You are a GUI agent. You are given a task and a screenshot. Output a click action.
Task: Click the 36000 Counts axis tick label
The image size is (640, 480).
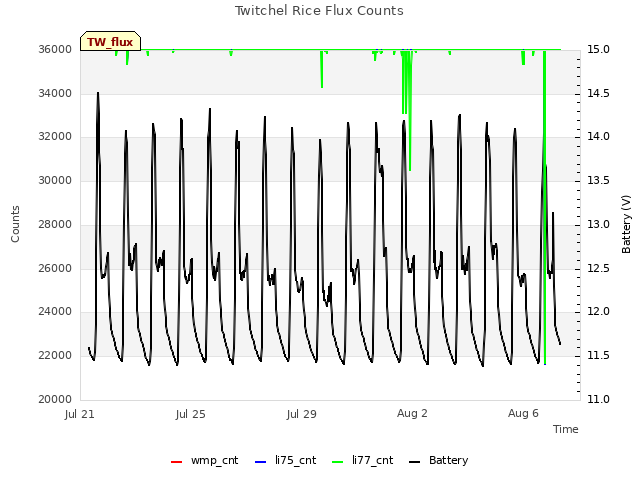(x=55, y=49)
